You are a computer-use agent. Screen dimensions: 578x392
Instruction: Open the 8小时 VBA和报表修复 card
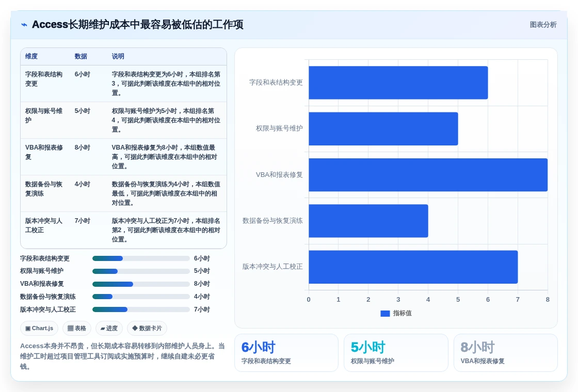505,353
